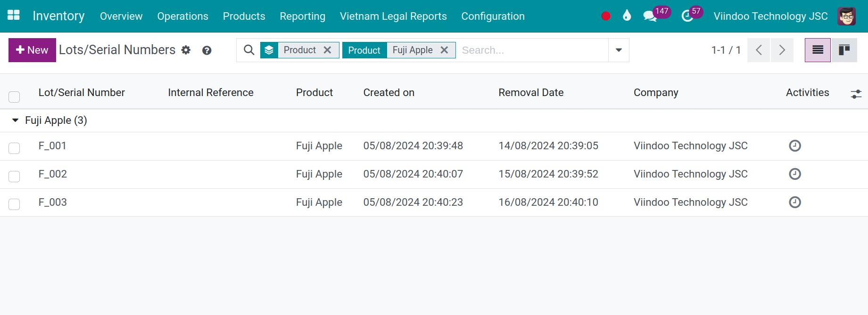Image resolution: width=868 pixels, height=315 pixels.
Task: Open the optional columns adjust menu
Action: coord(856,94)
